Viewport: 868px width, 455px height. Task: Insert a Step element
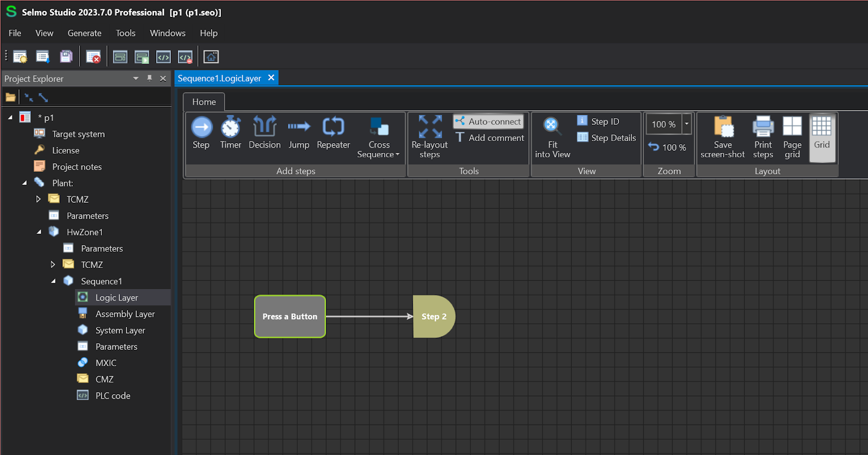201,133
